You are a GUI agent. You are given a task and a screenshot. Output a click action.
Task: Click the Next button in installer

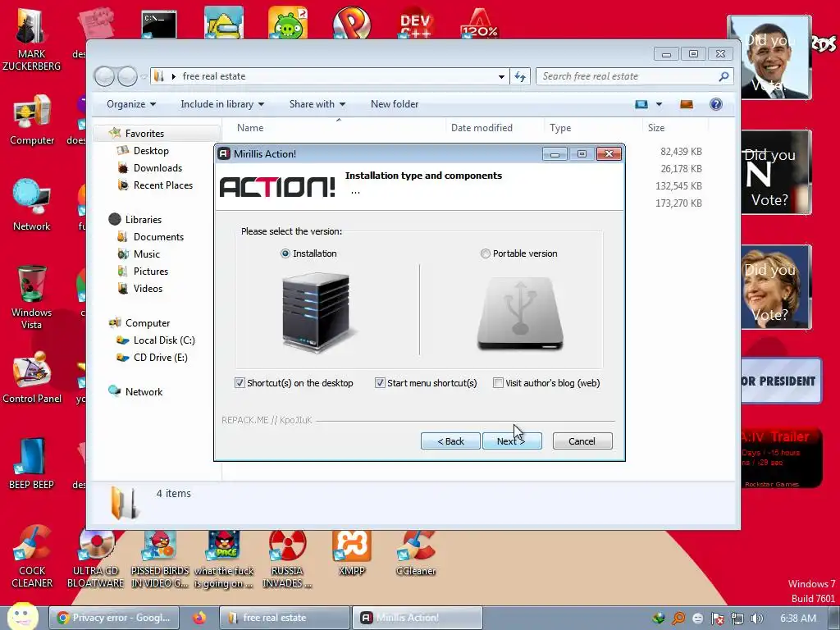tap(512, 441)
